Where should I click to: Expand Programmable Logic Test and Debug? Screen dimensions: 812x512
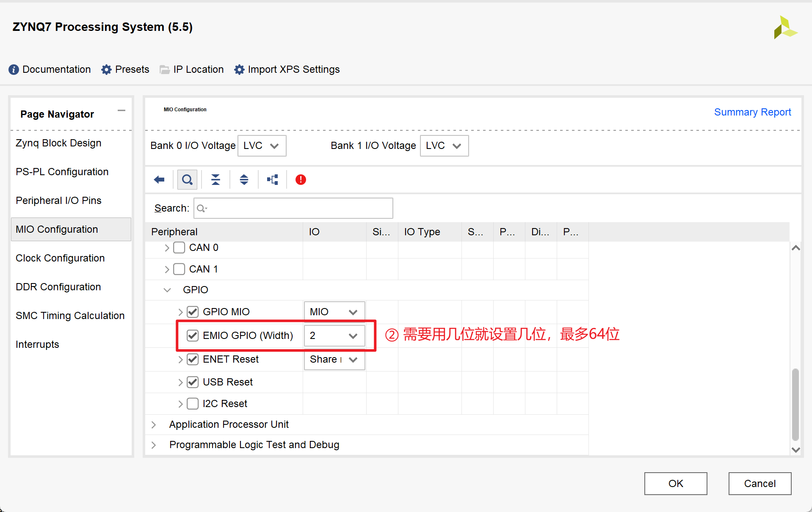pyautogui.click(x=154, y=445)
